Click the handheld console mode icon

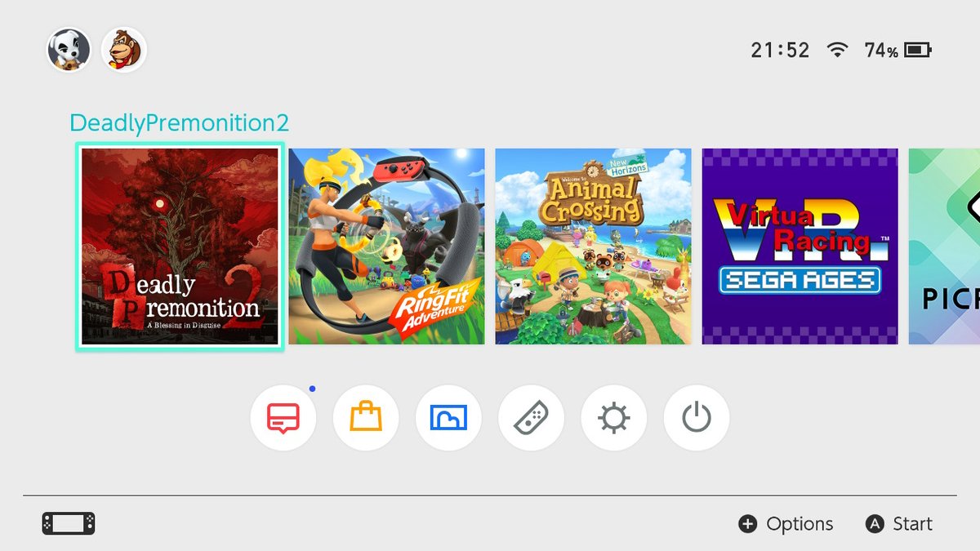click(x=69, y=523)
